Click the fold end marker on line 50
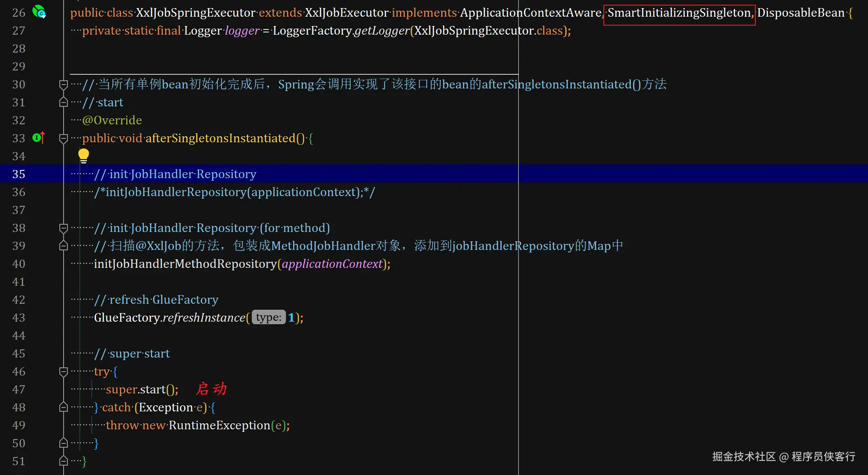Screen dimensions: 868x475 [64, 443]
